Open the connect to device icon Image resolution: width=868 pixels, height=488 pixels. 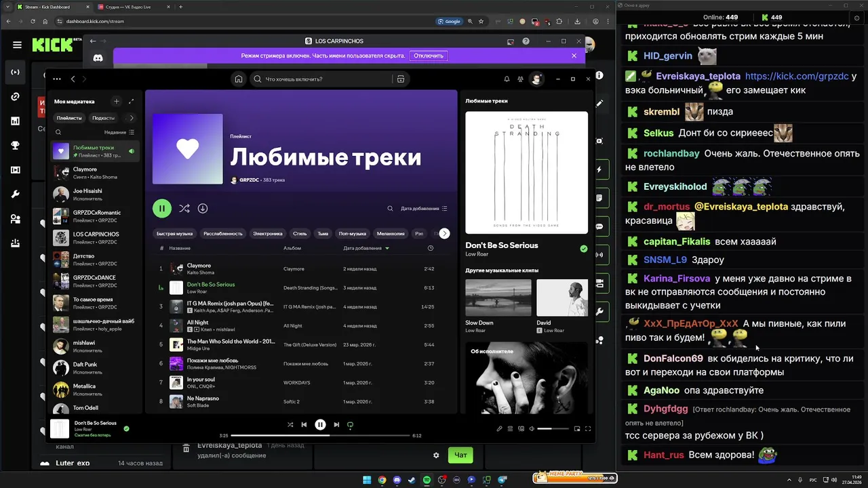click(521, 429)
